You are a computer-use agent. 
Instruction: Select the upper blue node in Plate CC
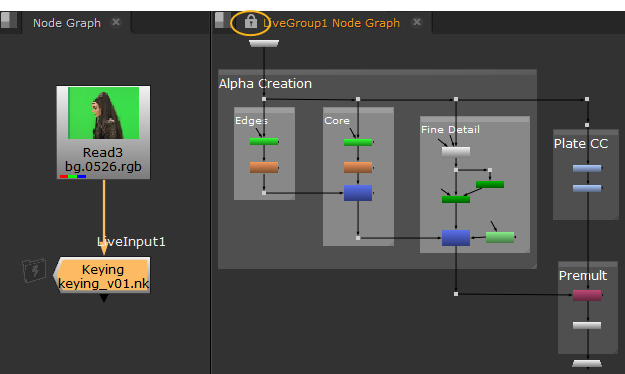click(587, 168)
